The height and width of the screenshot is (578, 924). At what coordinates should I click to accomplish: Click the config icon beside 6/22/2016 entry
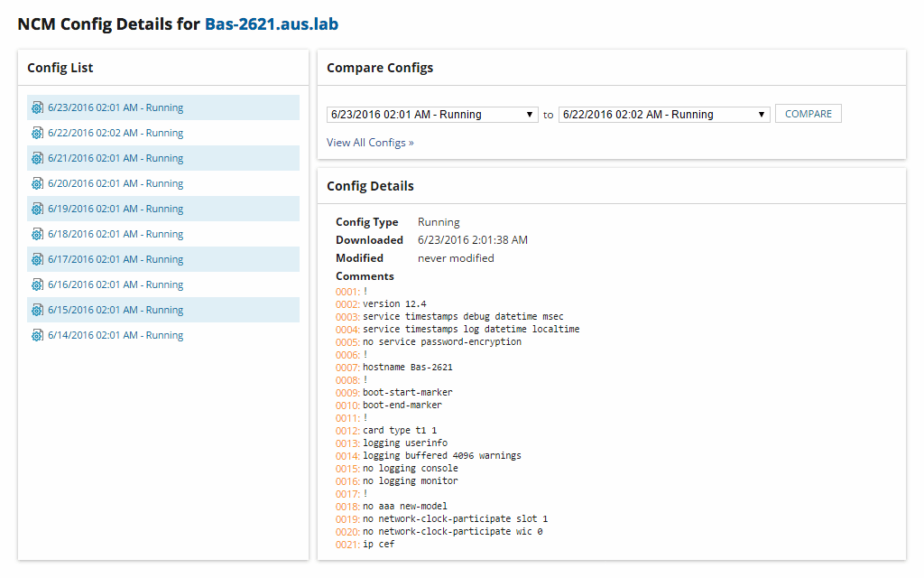click(37, 133)
